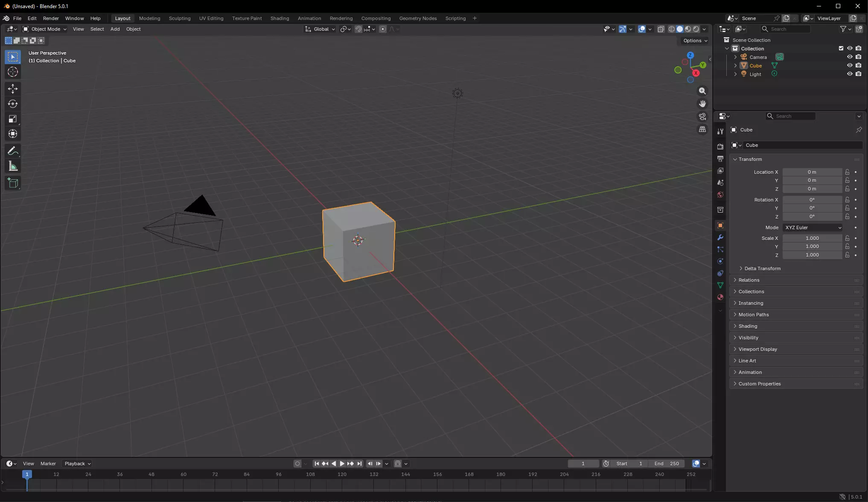
Task: Expand the Delta Transform section
Action: point(762,269)
